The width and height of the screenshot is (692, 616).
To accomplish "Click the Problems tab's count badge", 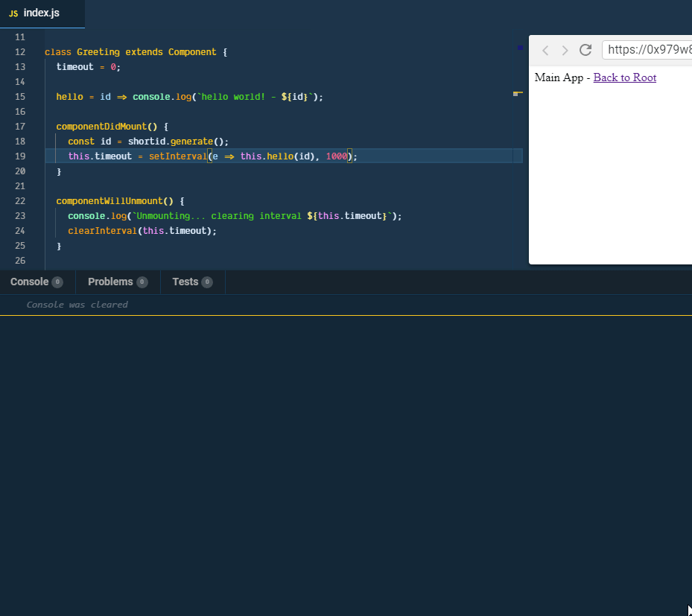I will click(x=142, y=282).
